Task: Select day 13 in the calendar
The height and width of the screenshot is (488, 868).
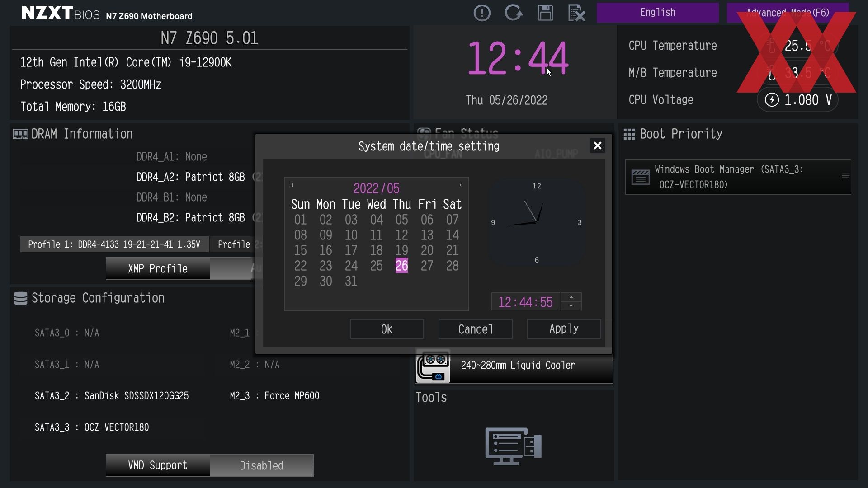Action: (427, 235)
